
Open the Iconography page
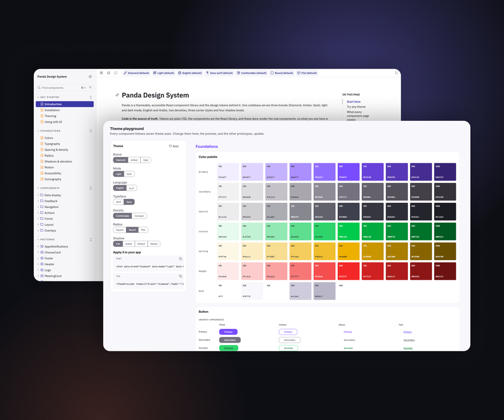pos(53,179)
